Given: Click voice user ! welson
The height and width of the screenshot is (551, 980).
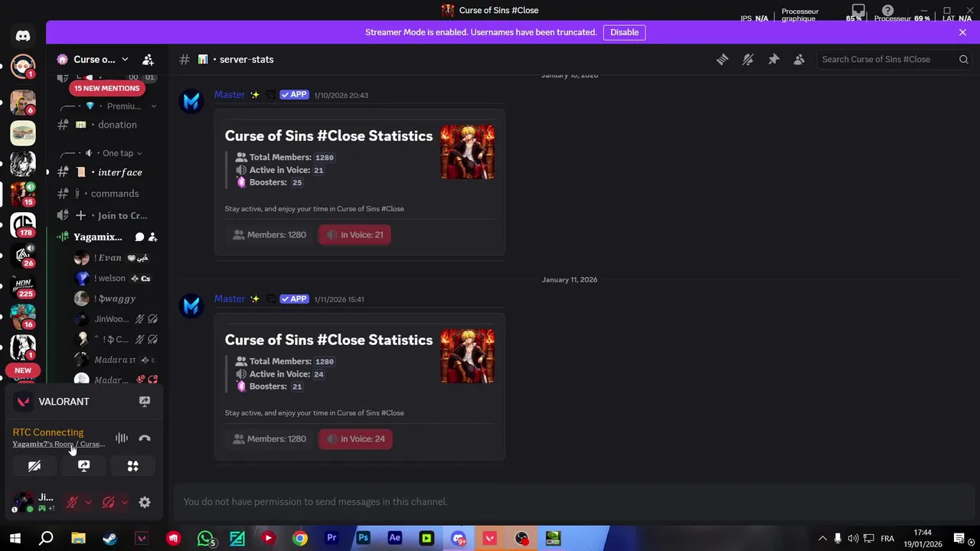Looking at the screenshot, I should [x=115, y=278].
